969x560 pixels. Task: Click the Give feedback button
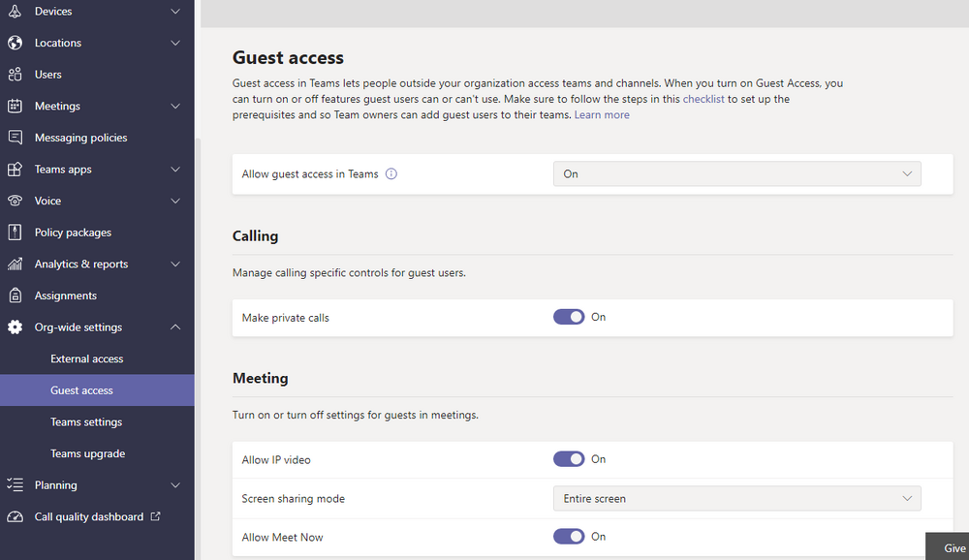pyautogui.click(x=948, y=546)
